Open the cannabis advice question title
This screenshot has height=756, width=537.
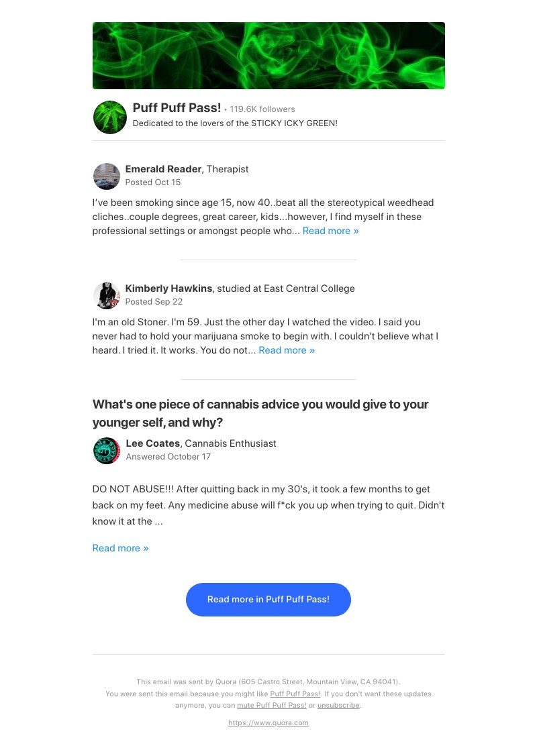[x=260, y=412]
